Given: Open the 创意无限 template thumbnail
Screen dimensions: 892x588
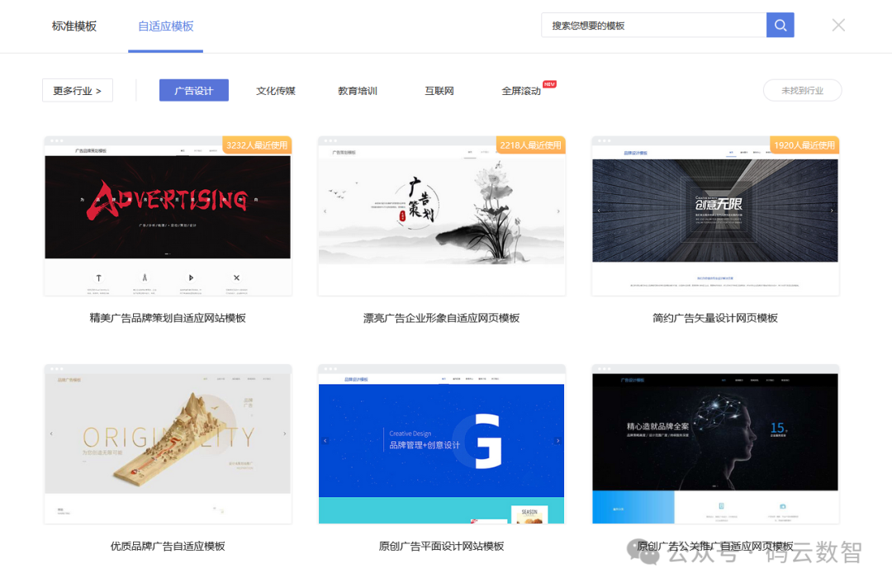Looking at the screenshot, I should coord(715,216).
